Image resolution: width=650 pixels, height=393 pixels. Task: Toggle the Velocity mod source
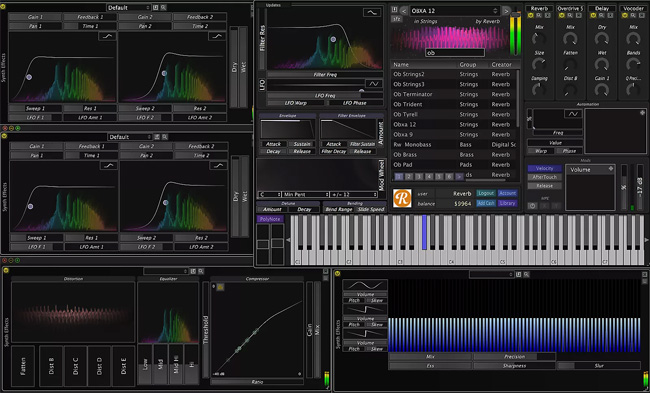point(545,168)
